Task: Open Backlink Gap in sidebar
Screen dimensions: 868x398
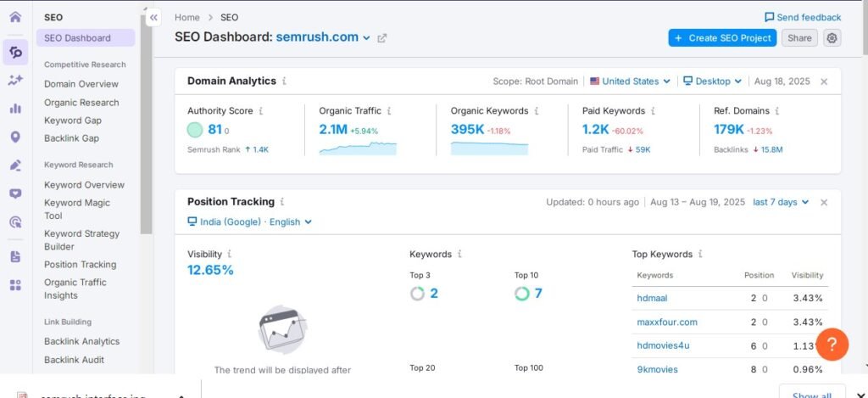Action: pyautogui.click(x=71, y=138)
